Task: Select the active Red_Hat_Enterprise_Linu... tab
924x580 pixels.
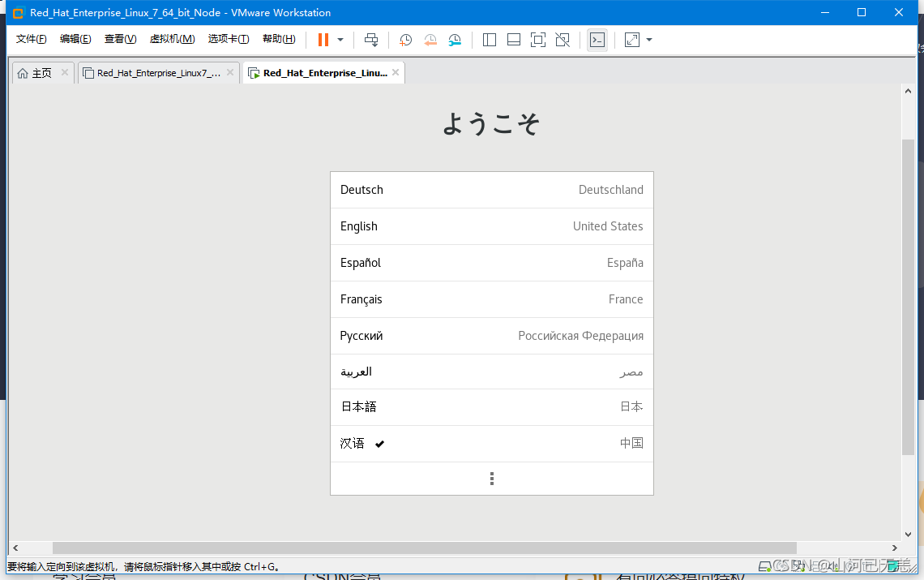Action: click(x=325, y=73)
